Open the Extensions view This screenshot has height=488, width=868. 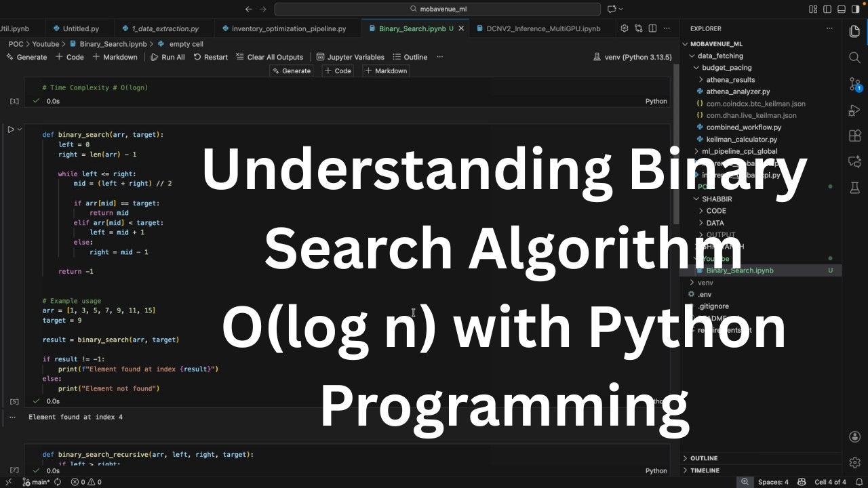click(x=854, y=136)
